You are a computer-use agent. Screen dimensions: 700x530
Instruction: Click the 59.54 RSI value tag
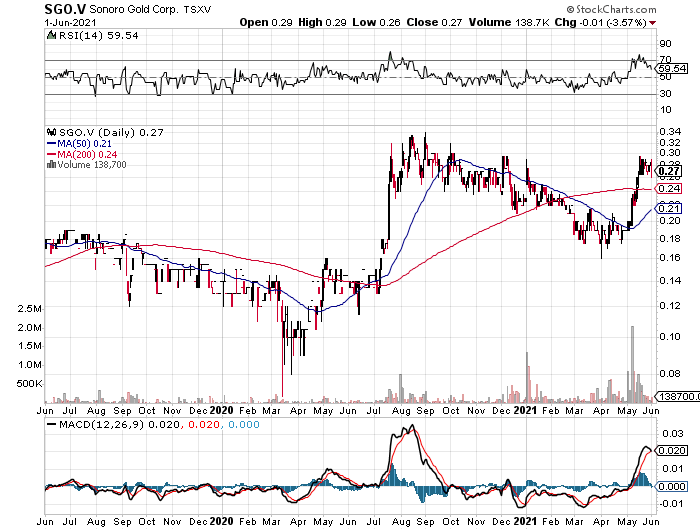click(672, 68)
